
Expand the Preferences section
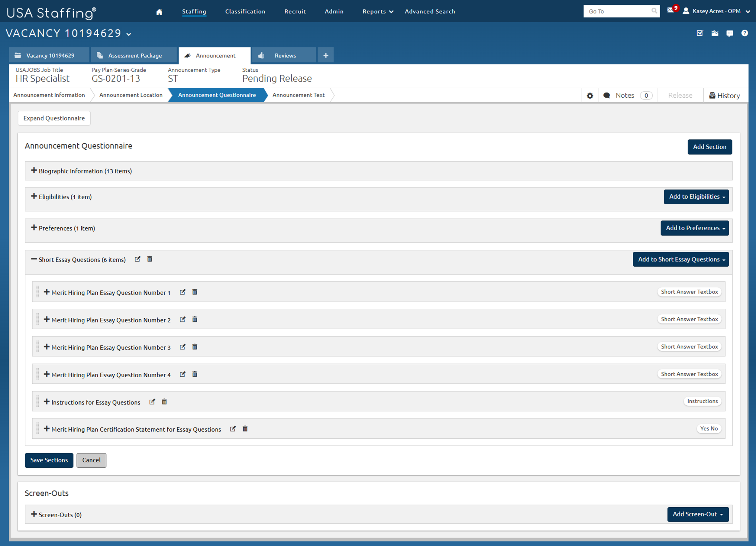point(34,227)
